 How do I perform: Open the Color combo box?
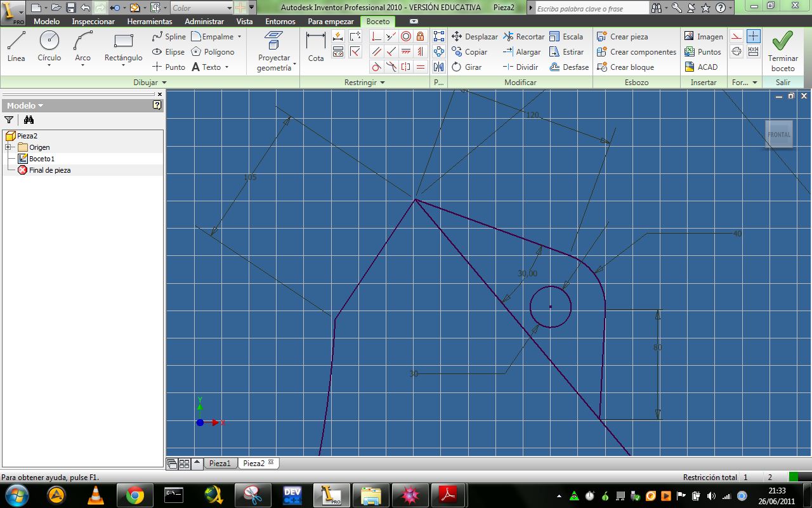click(202, 8)
